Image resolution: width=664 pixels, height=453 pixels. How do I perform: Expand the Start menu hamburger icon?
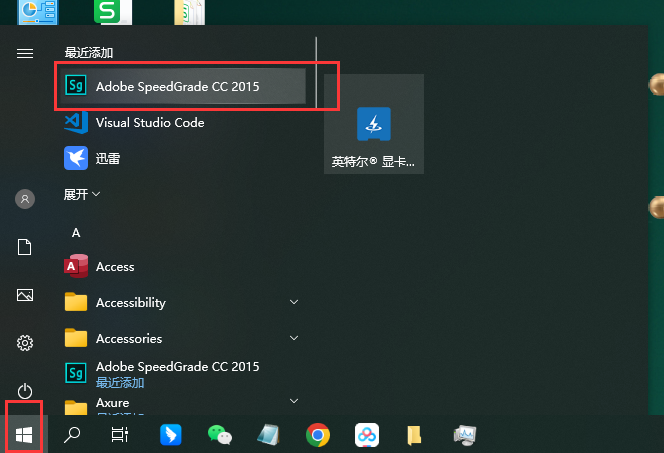25,53
